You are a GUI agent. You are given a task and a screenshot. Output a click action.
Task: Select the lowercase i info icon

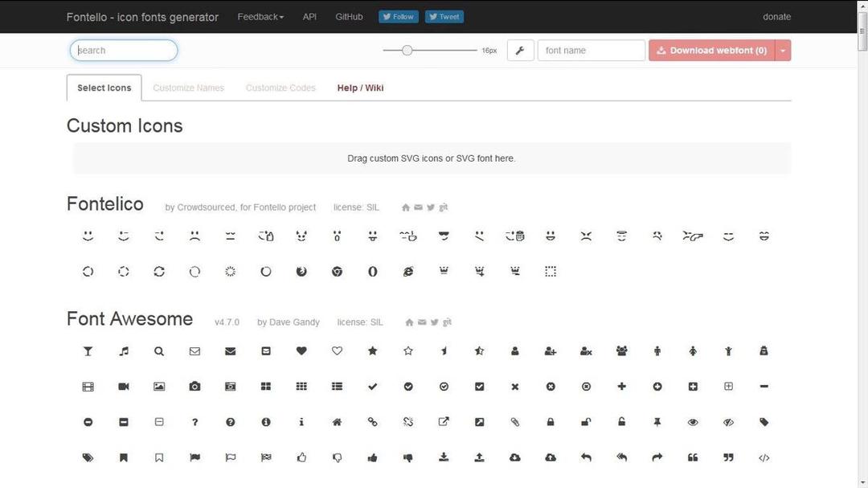[x=301, y=422]
